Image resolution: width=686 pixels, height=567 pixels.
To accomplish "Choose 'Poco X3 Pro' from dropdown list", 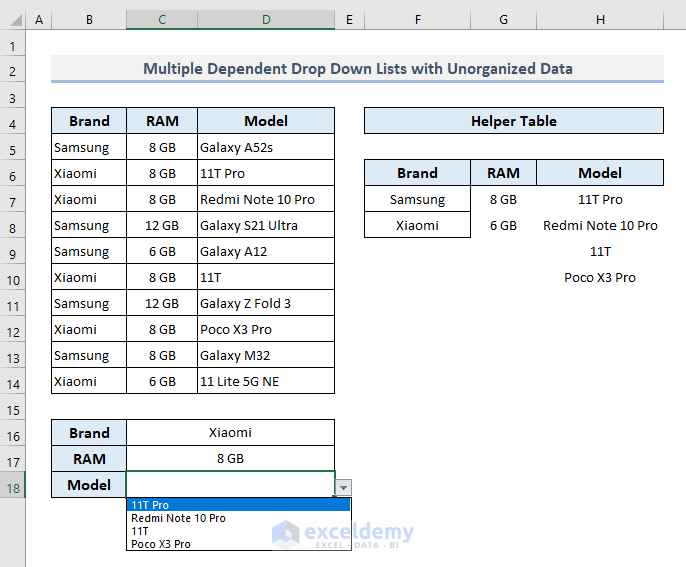I will (238, 544).
